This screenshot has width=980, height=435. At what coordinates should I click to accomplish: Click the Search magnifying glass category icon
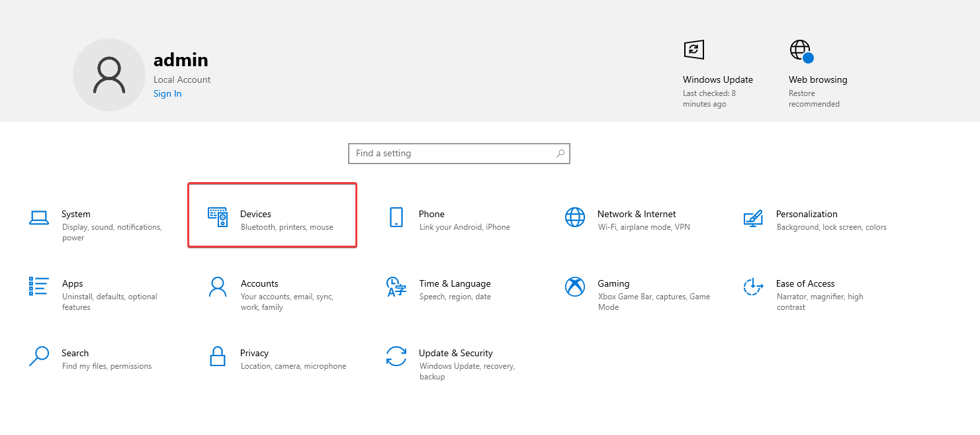[x=39, y=356]
